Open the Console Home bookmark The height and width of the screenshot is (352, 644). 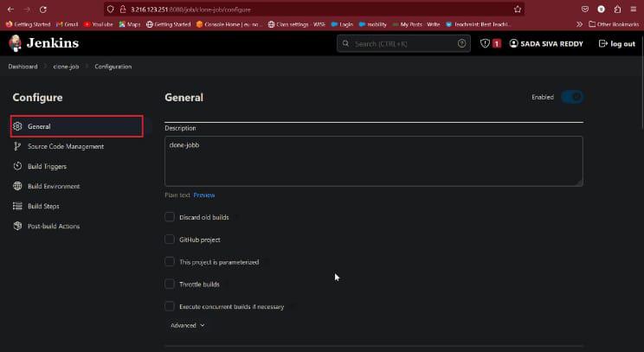(229, 24)
